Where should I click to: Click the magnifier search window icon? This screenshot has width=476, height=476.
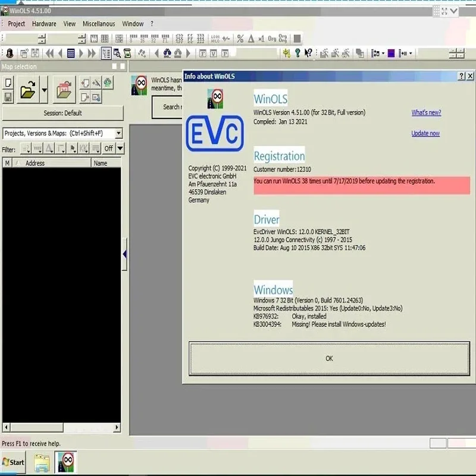[117, 54]
